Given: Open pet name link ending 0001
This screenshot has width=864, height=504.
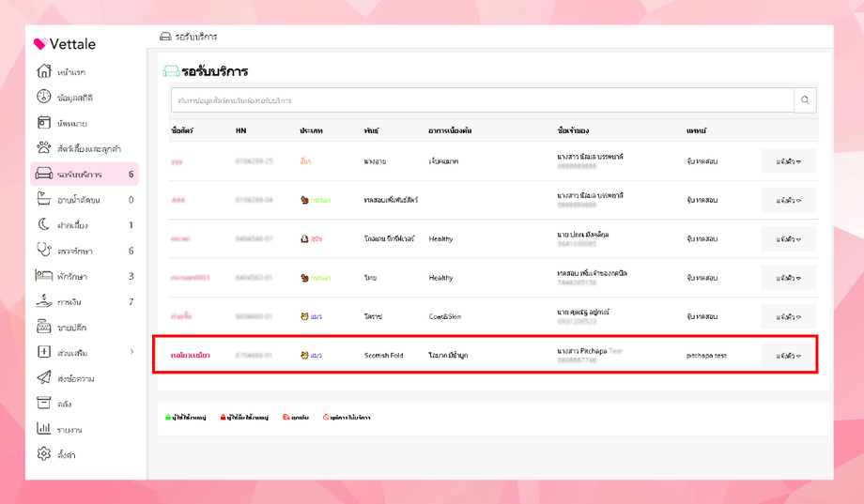Looking at the screenshot, I should tap(190, 278).
